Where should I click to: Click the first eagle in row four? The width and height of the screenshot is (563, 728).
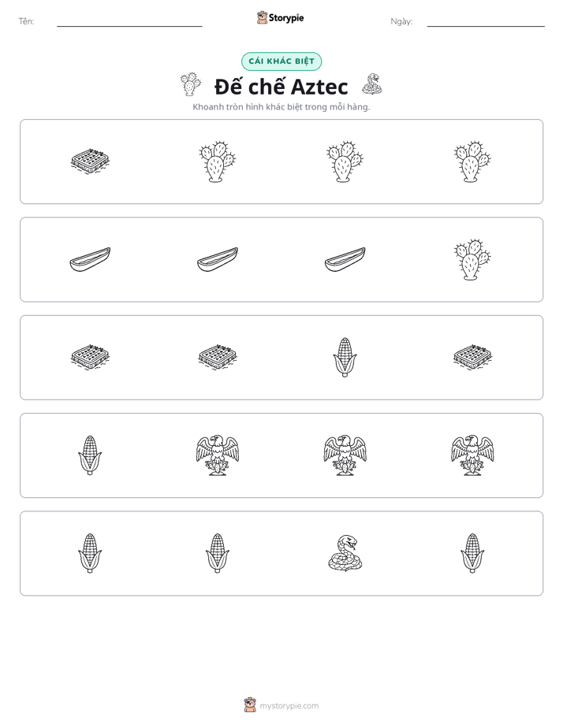pos(218,455)
